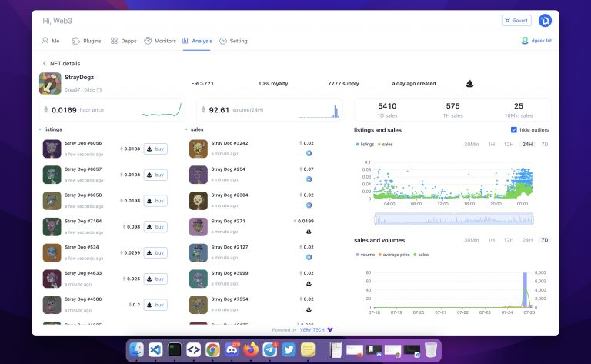Viewport: 591px width, 364px height.
Task: Buy Stray Dog #6056 listing
Action: pyautogui.click(x=155, y=149)
